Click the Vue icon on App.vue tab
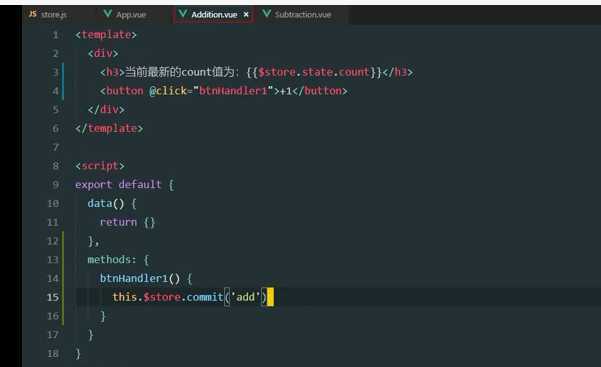 108,14
